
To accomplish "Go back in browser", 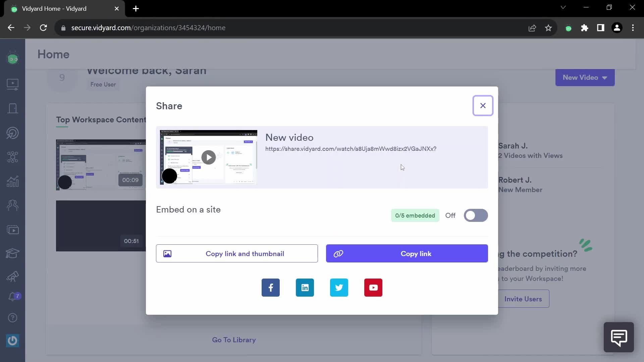I will pos(11,28).
